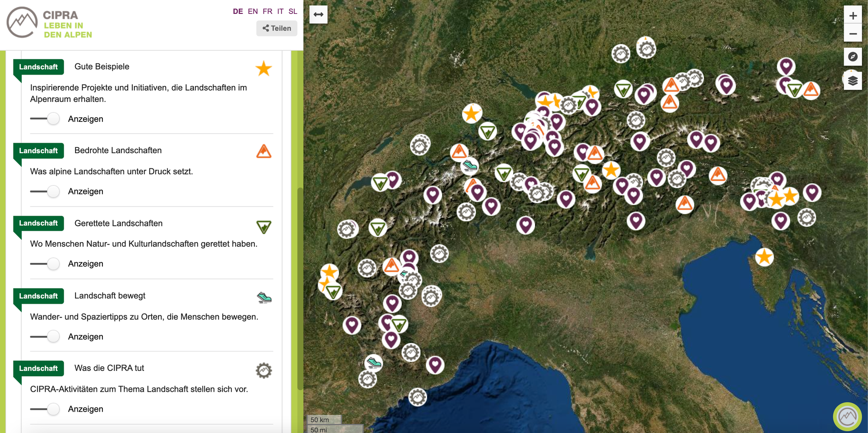Reset map orientation with compass icon
868x433 pixels.
[852, 57]
